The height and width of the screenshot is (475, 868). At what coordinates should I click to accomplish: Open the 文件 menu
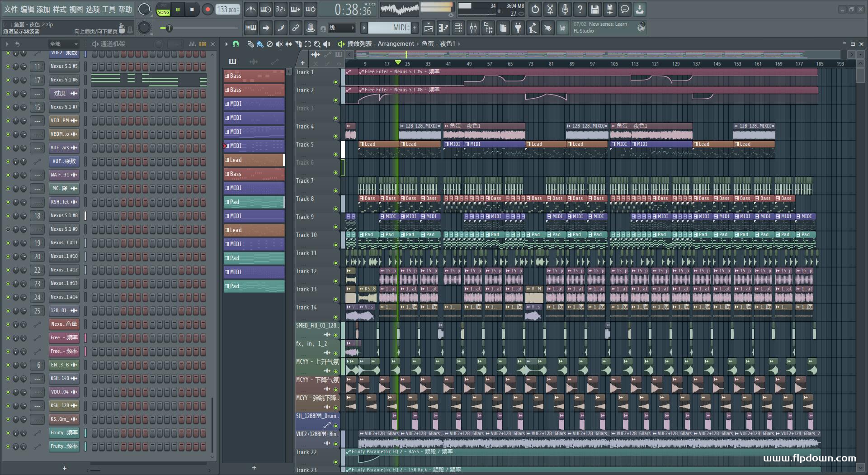(11, 9)
